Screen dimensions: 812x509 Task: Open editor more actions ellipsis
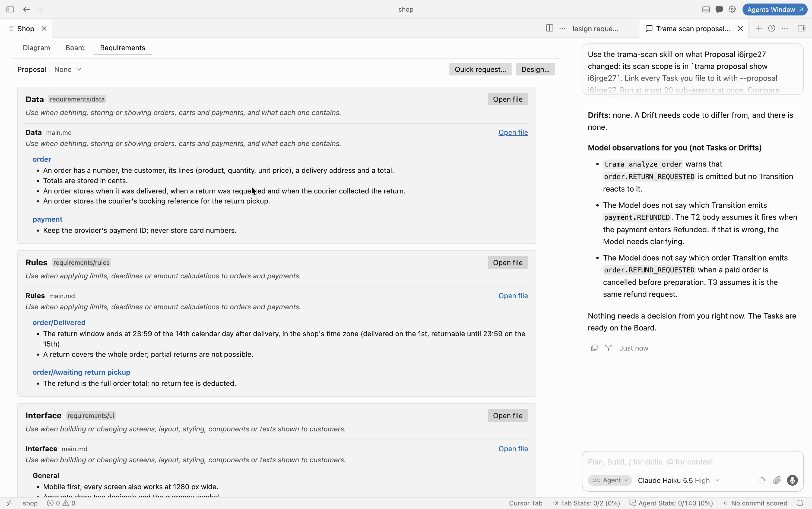562,28
